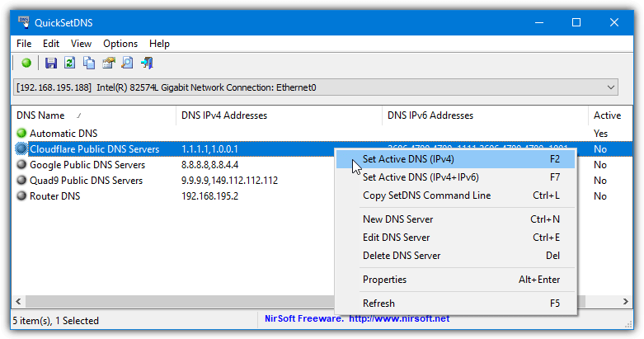The image size is (644, 339).
Task: Choose Set Active DNS (IPv4) from context menu
Action: [455, 159]
